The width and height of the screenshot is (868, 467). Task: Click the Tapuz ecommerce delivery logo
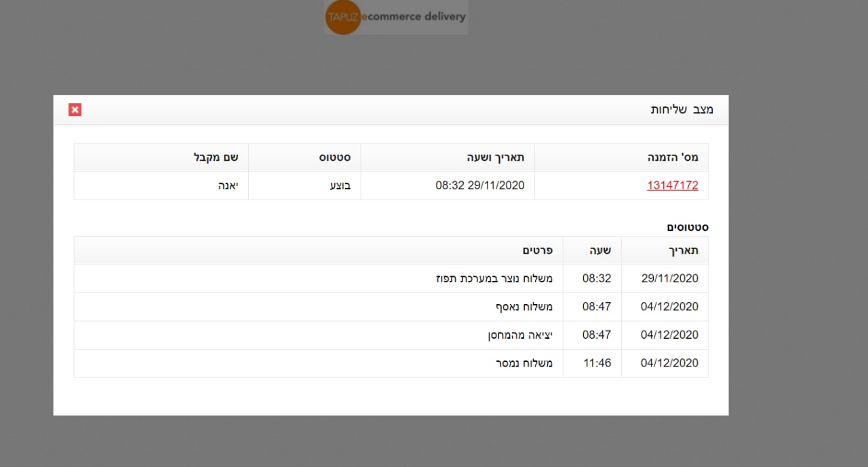point(396,17)
